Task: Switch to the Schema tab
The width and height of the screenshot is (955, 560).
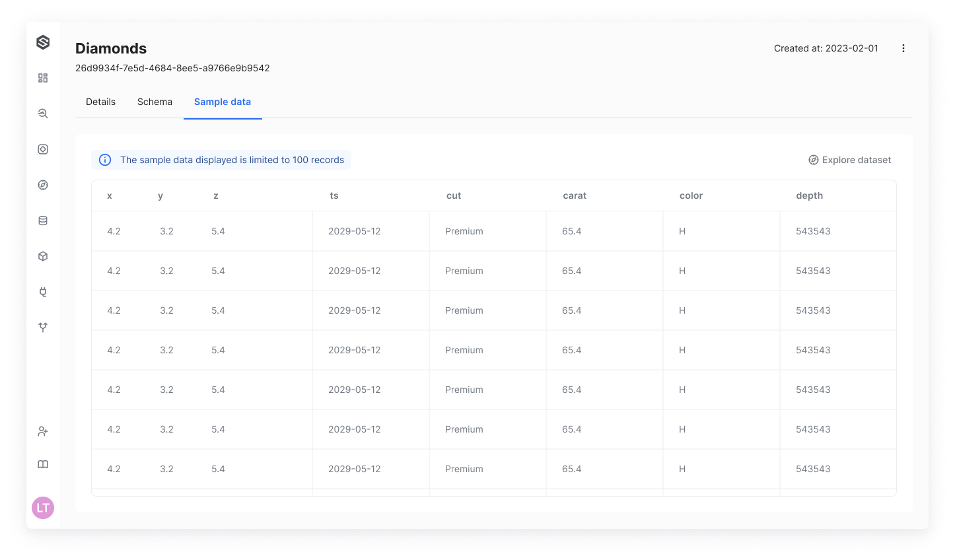Action: point(155,102)
